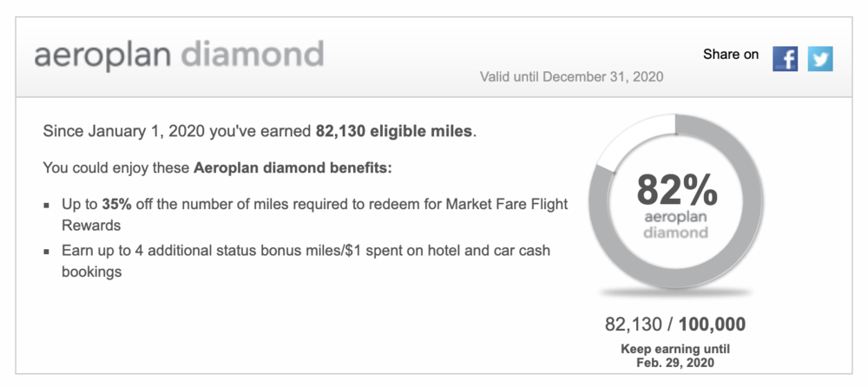Share on Twitter using the bird icon

point(820,58)
